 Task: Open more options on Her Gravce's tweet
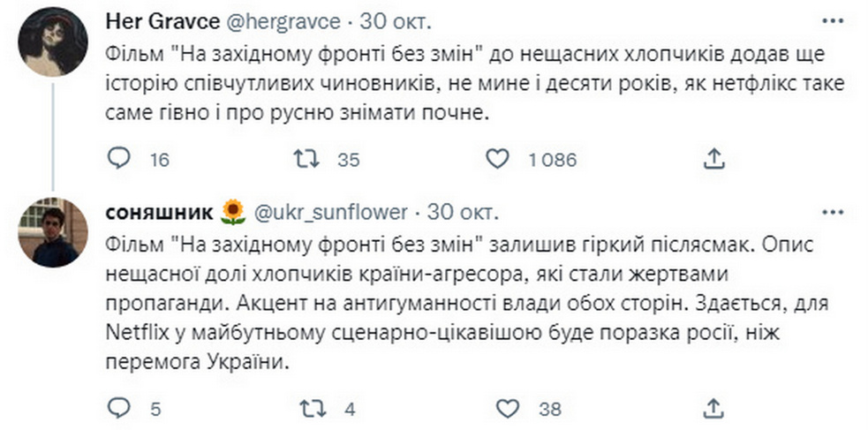(833, 21)
